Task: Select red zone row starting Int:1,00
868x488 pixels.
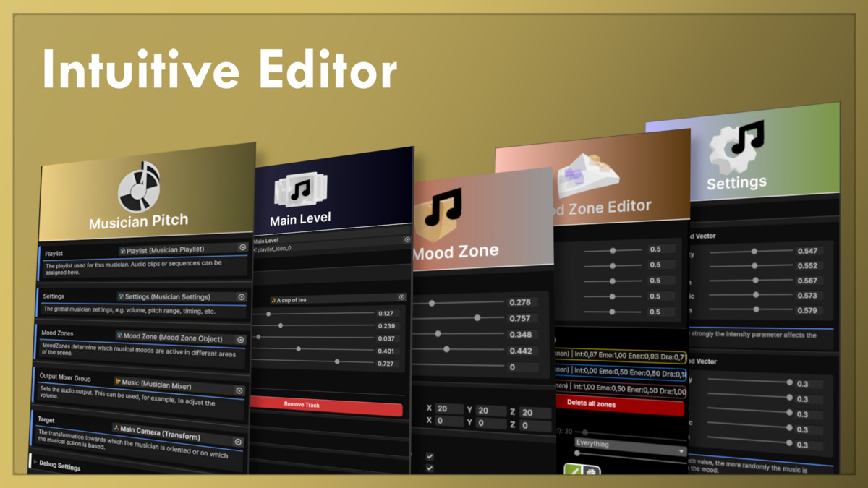Action: click(x=620, y=390)
